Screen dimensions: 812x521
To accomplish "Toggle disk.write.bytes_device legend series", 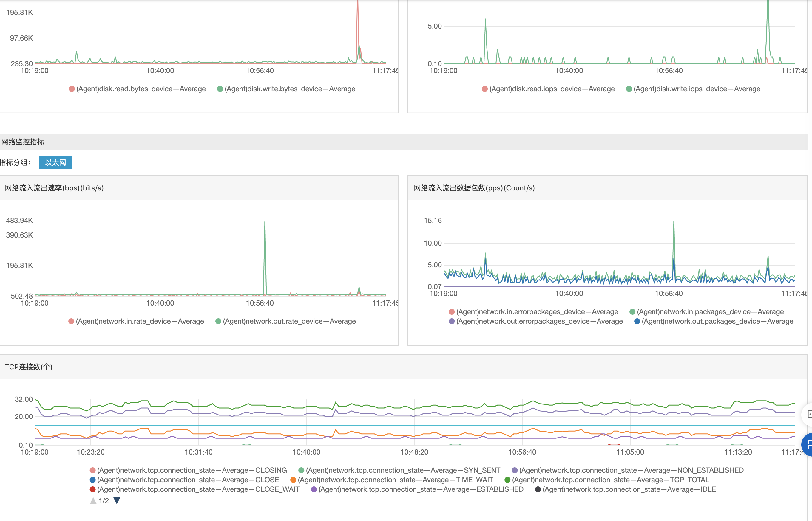I will point(286,89).
